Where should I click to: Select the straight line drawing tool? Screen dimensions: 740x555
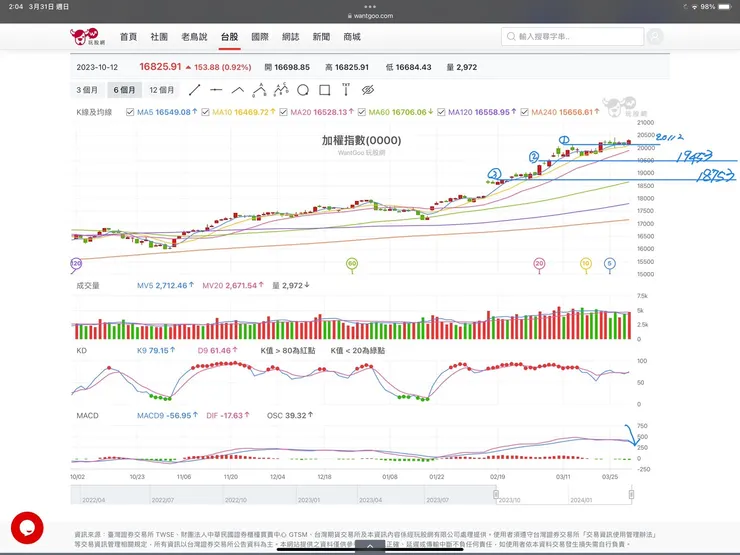(x=194, y=90)
